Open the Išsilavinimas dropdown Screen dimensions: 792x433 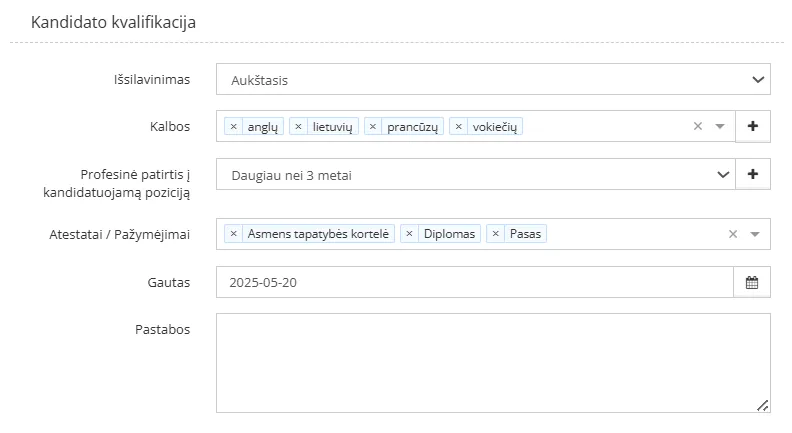coord(493,79)
